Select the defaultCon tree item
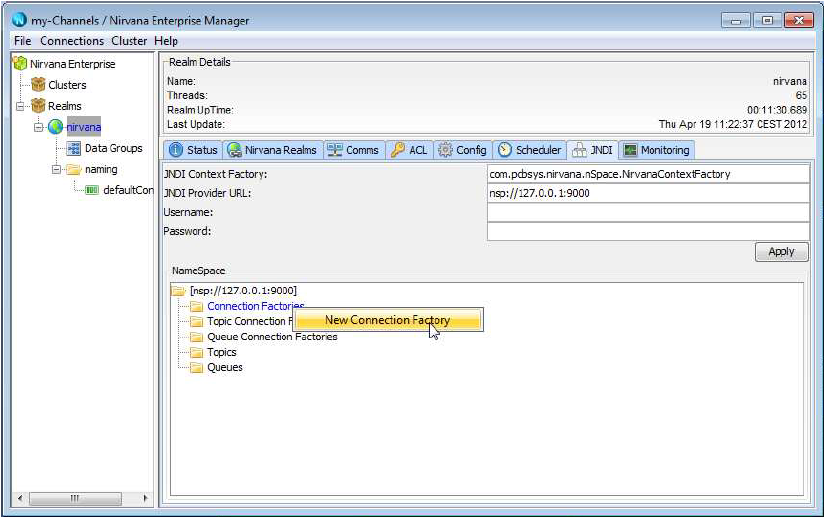Image resolution: width=824 pixels, height=517 pixels. point(128,190)
